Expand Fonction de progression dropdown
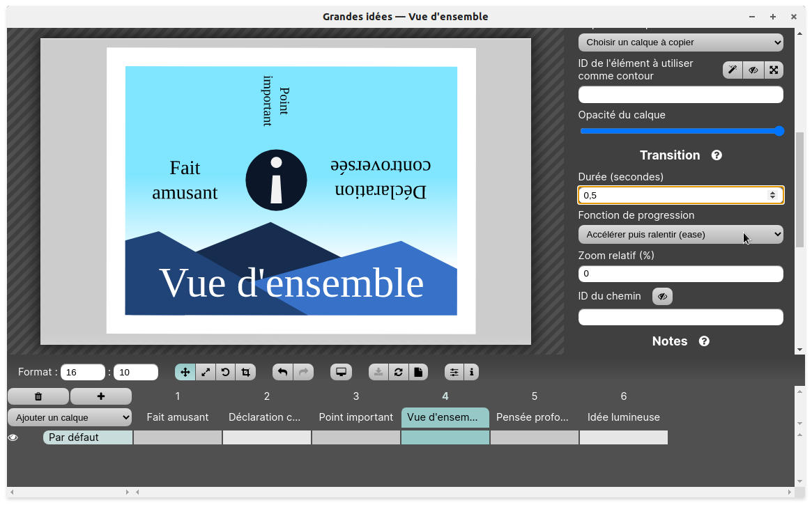This screenshot has width=812, height=505. [x=680, y=235]
